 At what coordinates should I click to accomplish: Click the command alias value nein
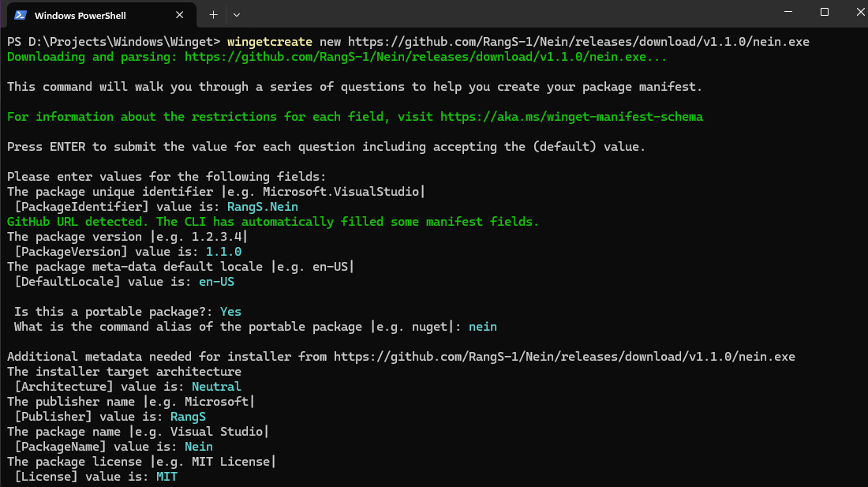(483, 327)
